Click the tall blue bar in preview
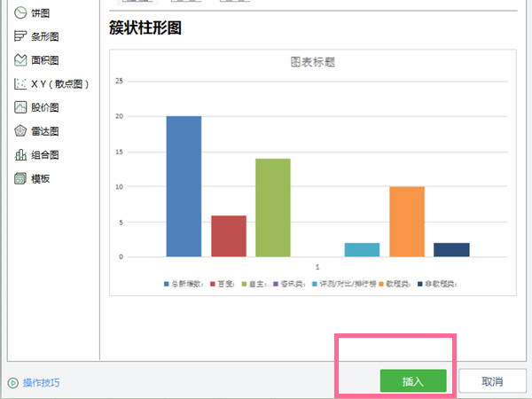 point(184,186)
